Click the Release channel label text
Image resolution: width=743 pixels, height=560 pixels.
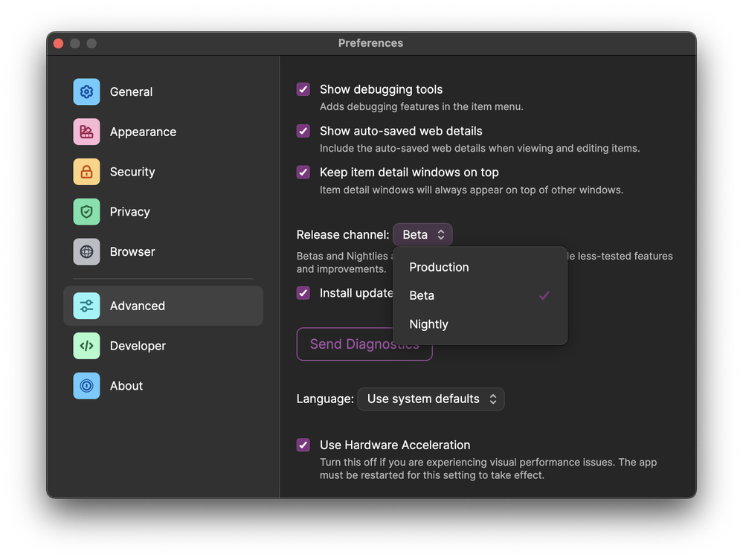pos(343,234)
